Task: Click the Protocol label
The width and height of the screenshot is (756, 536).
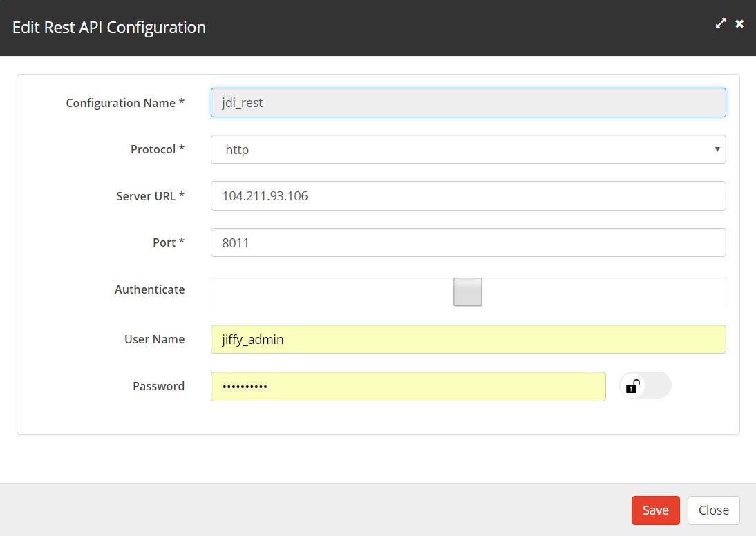Action: pos(157,149)
